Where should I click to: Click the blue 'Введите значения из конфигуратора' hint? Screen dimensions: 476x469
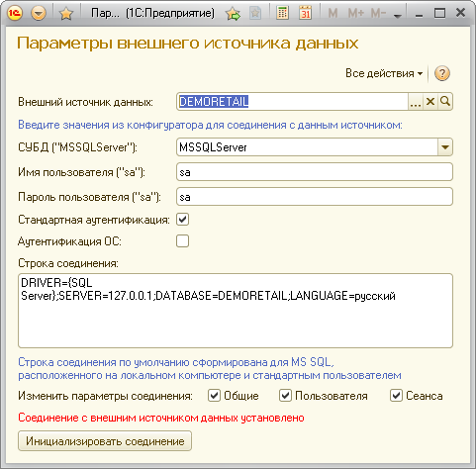(x=210, y=125)
